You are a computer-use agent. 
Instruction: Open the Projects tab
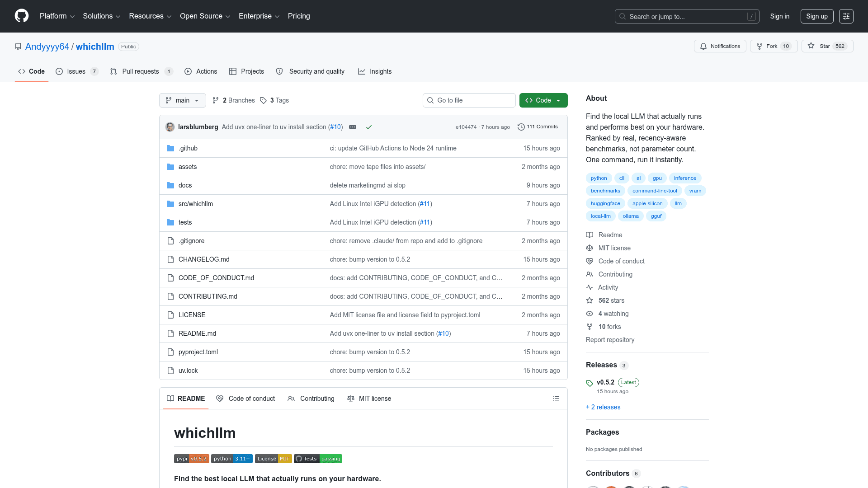246,71
